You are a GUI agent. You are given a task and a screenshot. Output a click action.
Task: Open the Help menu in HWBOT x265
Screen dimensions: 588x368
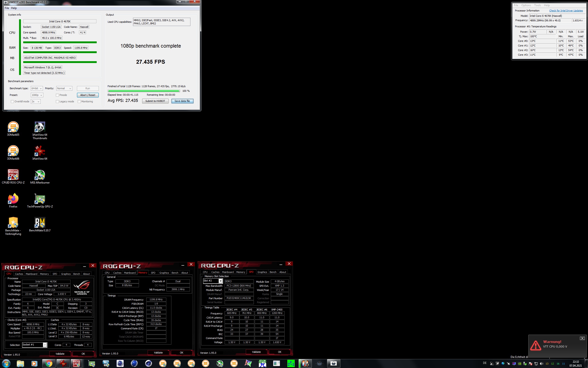(x=14, y=8)
